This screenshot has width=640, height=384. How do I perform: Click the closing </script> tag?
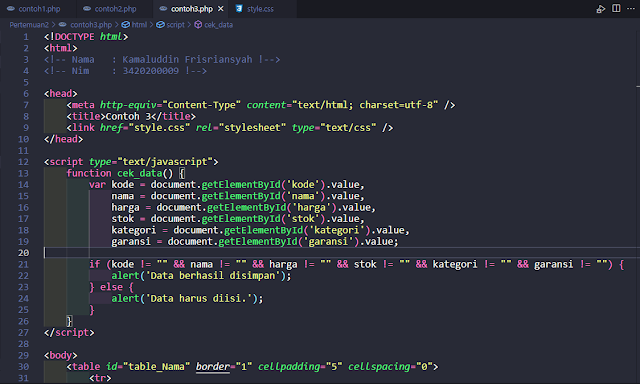tap(69, 333)
